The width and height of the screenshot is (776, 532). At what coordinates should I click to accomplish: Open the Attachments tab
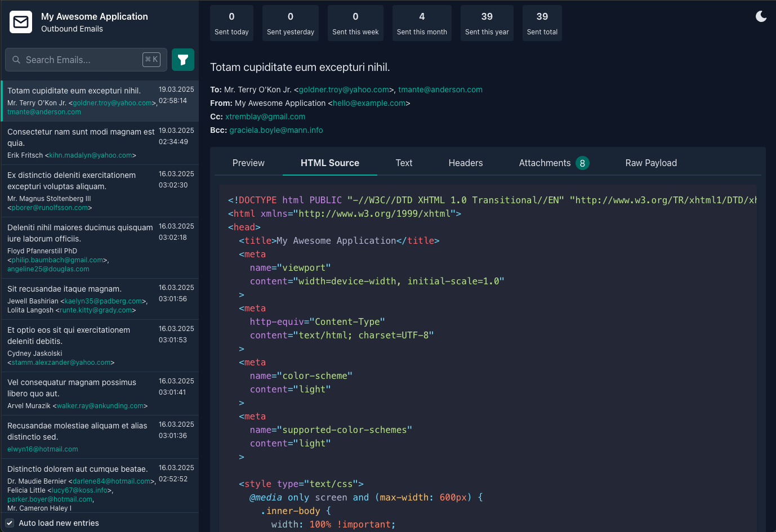click(545, 163)
